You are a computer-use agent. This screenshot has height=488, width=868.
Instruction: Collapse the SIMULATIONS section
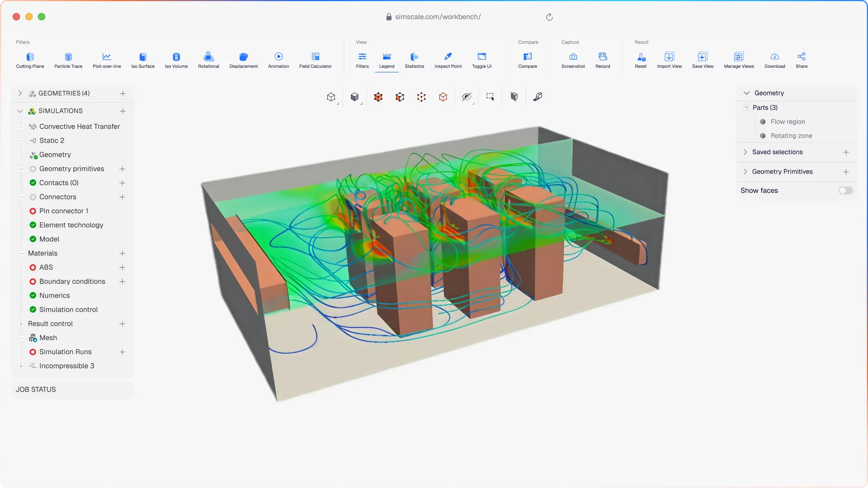[x=20, y=111]
